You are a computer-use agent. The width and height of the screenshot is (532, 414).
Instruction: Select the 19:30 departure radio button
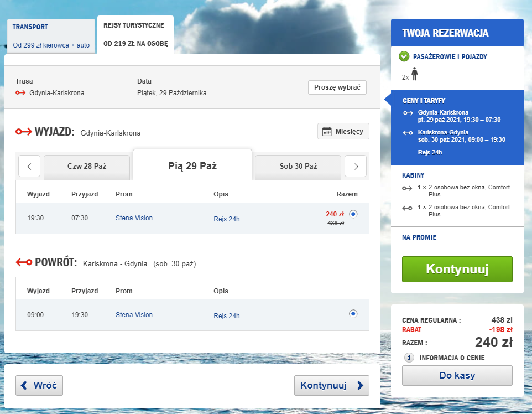pyautogui.click(x=353, y=214)
